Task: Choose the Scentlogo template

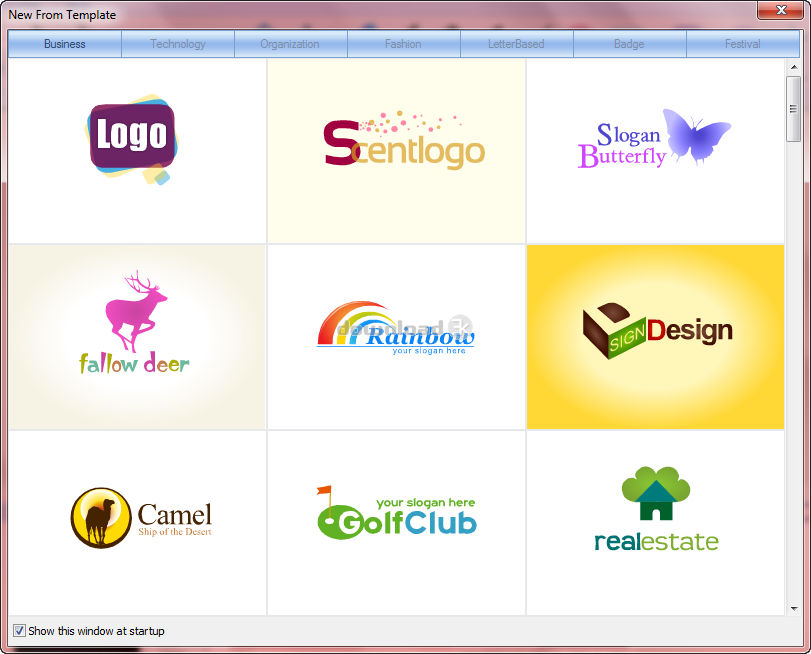Action: click(395, 150)
